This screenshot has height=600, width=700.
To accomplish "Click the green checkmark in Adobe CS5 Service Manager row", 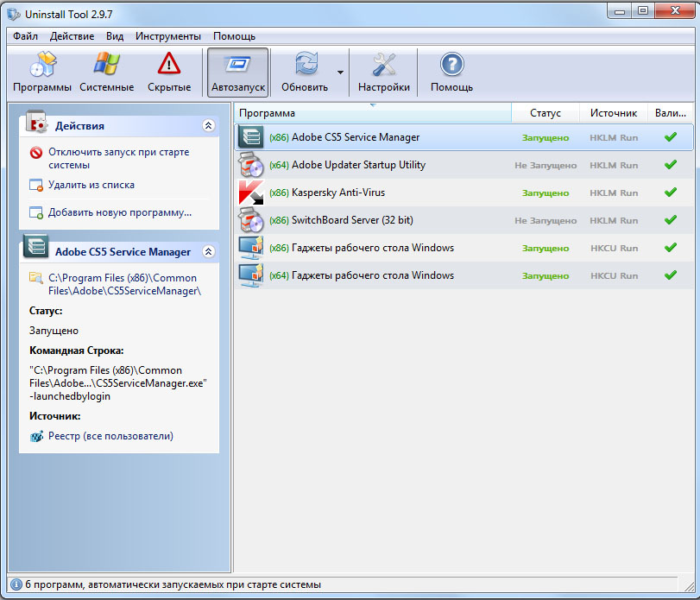I will 670,136.
